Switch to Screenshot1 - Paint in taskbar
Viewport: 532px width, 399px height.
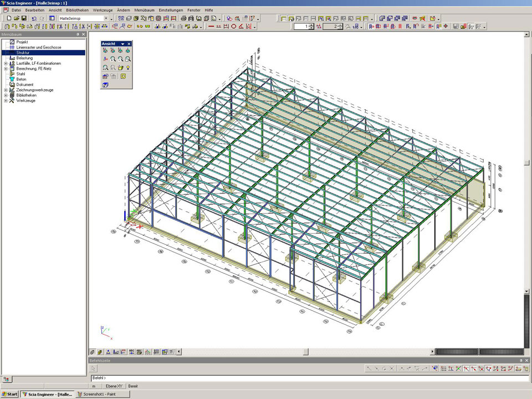[x=103, y=394]
